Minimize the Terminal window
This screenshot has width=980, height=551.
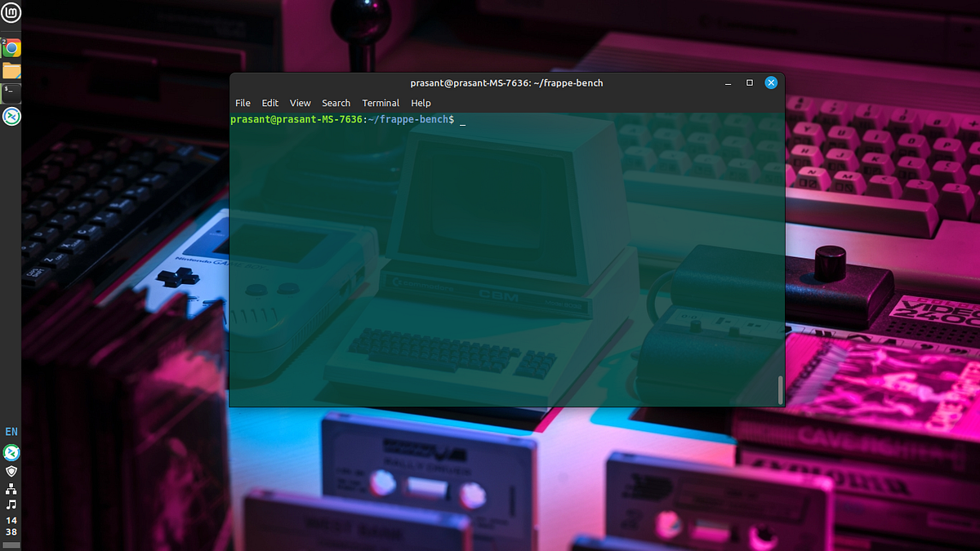click(728, 82)
